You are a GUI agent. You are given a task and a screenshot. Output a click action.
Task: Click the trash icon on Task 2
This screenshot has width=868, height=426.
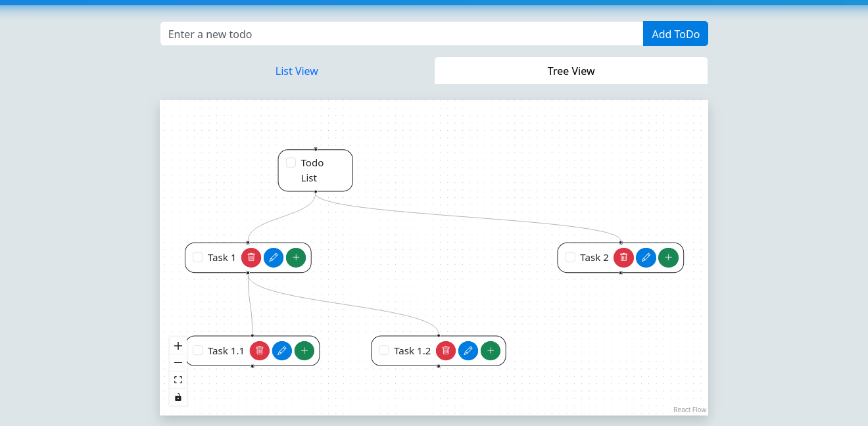pos(623,258)
